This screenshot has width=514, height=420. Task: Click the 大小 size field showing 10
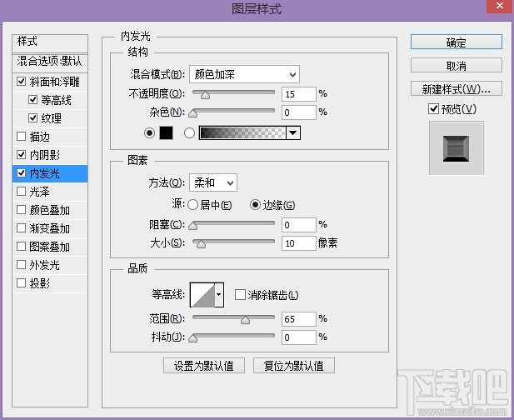point(298,243)
